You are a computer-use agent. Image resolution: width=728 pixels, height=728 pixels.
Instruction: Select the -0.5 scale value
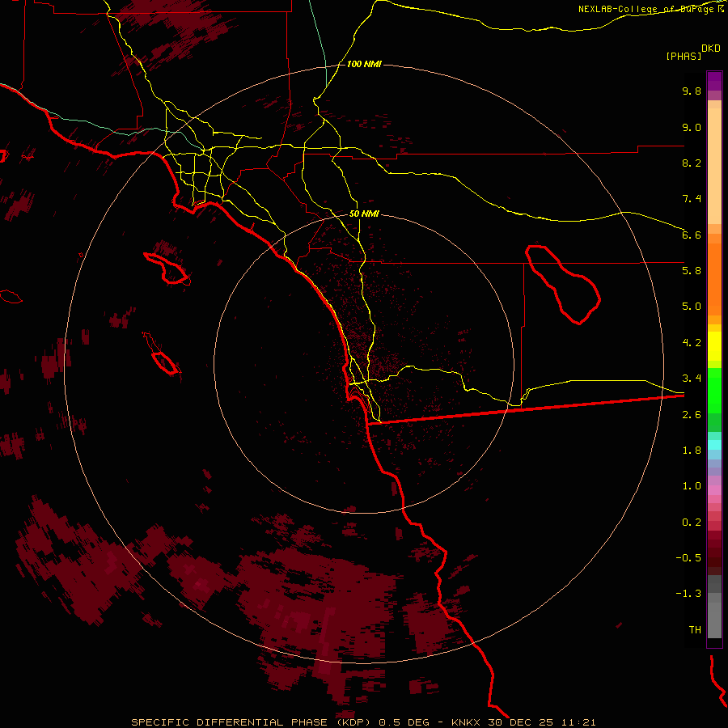[688, 558]
